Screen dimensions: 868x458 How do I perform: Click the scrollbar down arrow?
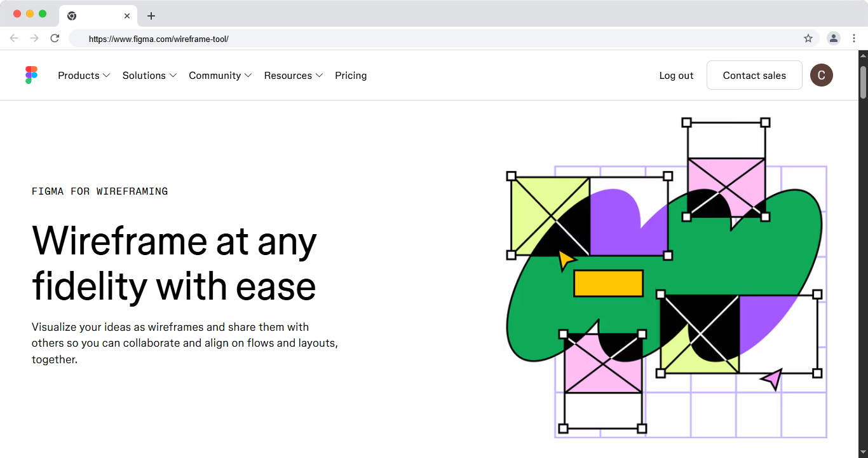(863, 452)
